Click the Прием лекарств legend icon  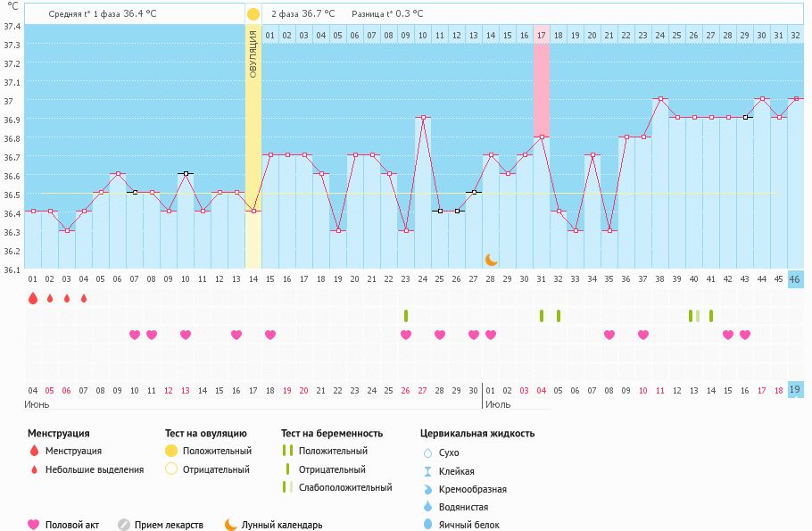[123, 525]
